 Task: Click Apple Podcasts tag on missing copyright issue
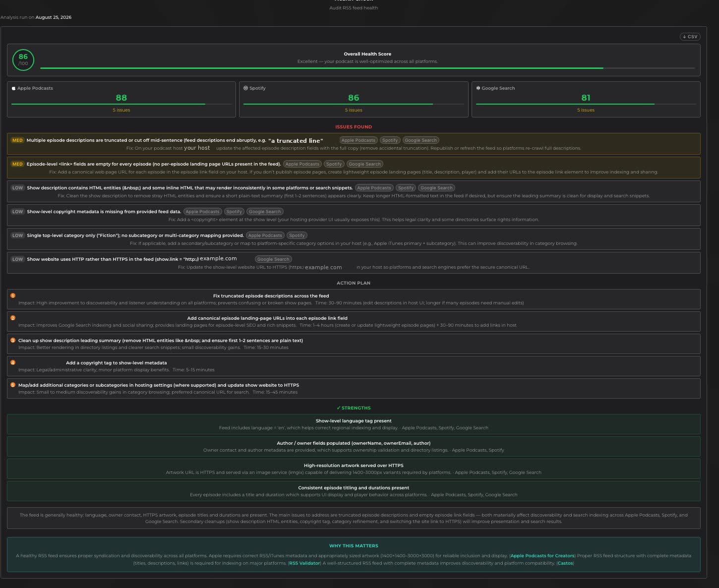click(x=202, y=212)
